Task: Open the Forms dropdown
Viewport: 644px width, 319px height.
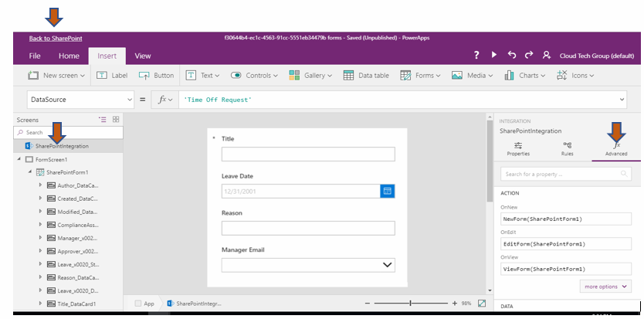Action: tap(420, 75)
